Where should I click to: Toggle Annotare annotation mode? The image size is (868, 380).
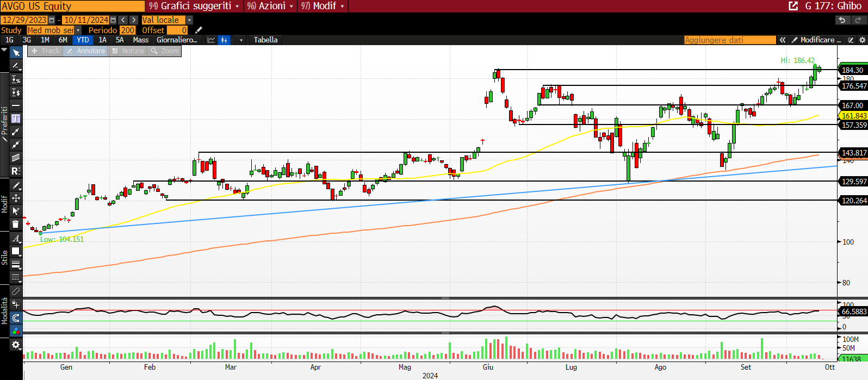coord(85,51)
